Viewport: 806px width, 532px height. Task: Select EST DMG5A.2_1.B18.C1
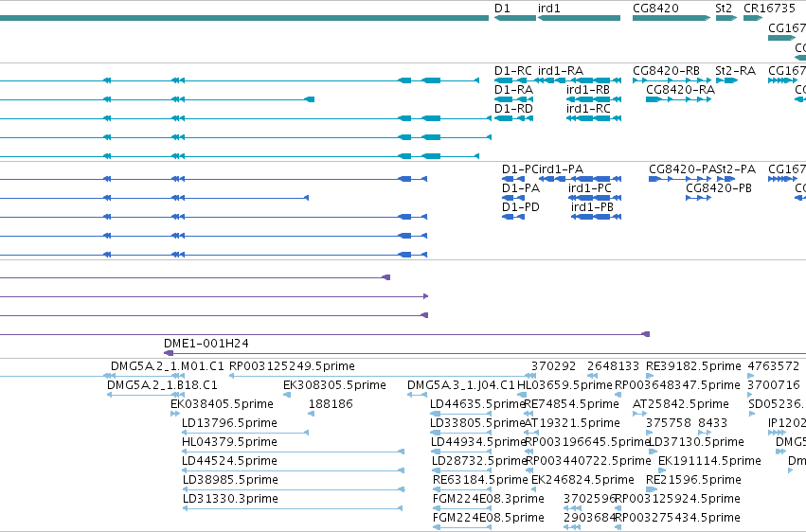point(146,396)
